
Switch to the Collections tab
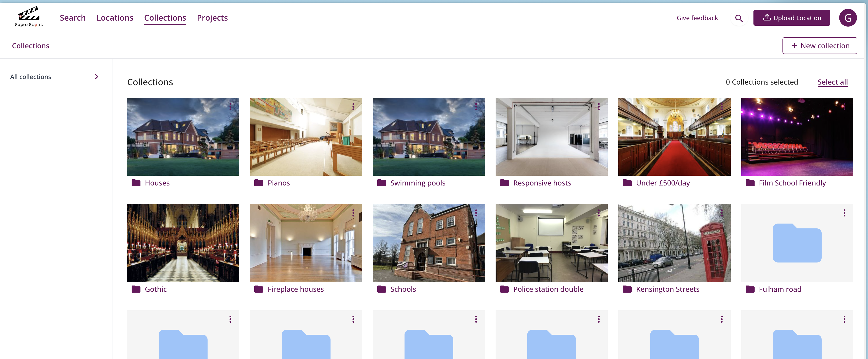point(165,18)
